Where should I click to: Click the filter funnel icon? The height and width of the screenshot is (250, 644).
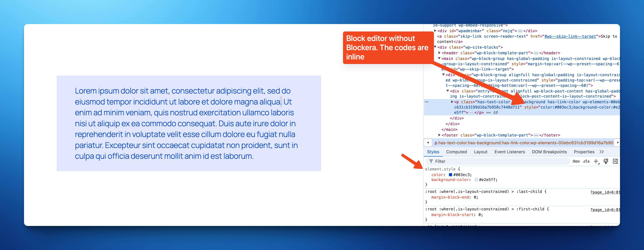pyautogui.click(x=431, y=161)
